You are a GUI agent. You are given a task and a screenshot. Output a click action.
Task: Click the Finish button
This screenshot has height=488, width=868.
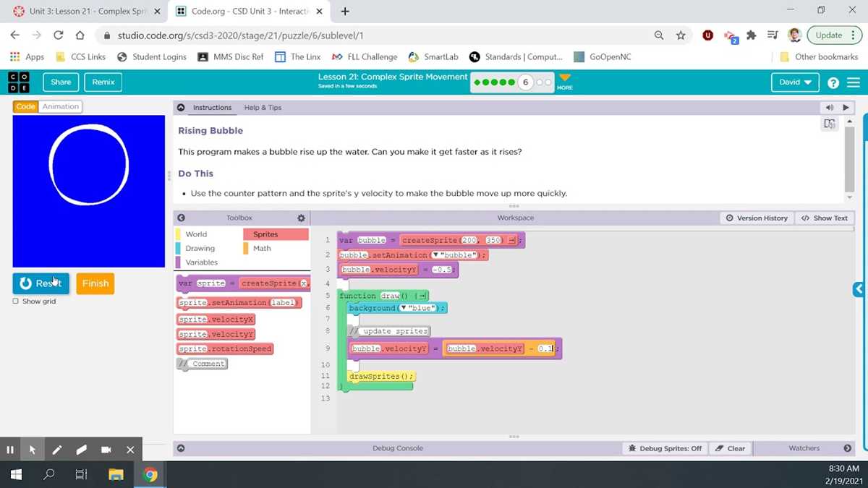point(95,283)
